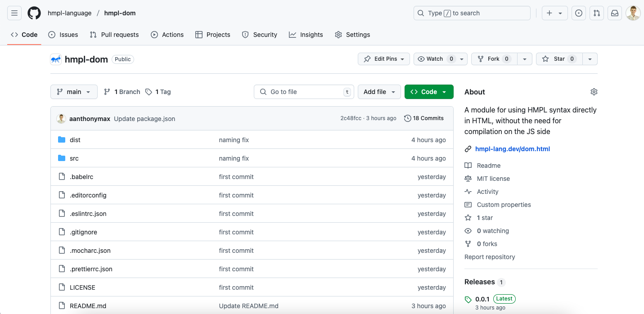644x314 pixels.
Task: Expand the Star lists dropdown arrow
Action: pos(590,59)
